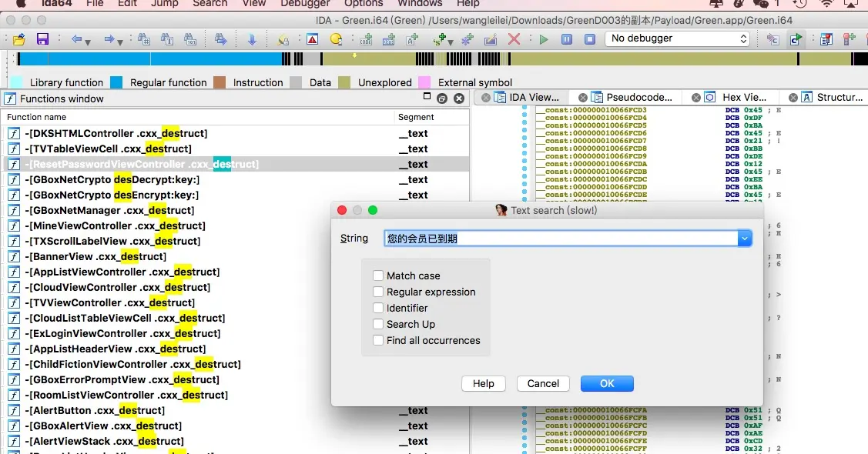Open the Options menu
The width and height of the screenshot is (868, 454).
(x=364, y=3)
